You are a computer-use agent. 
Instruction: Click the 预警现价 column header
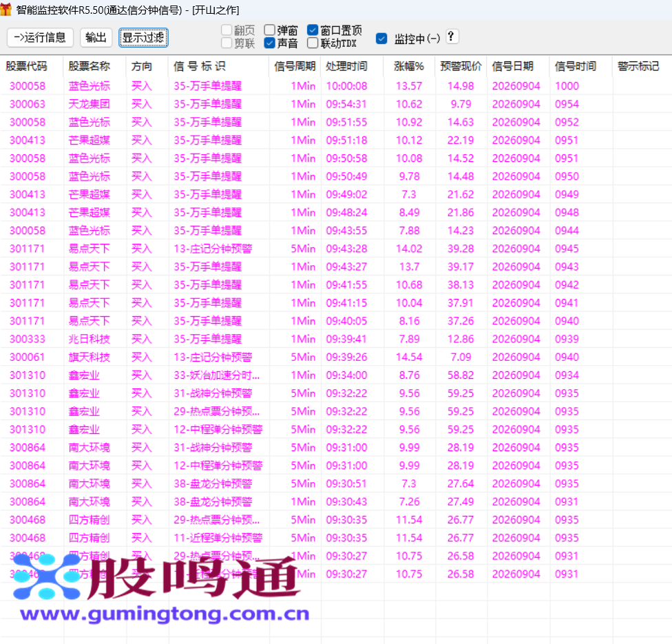(x=461, y=66)
